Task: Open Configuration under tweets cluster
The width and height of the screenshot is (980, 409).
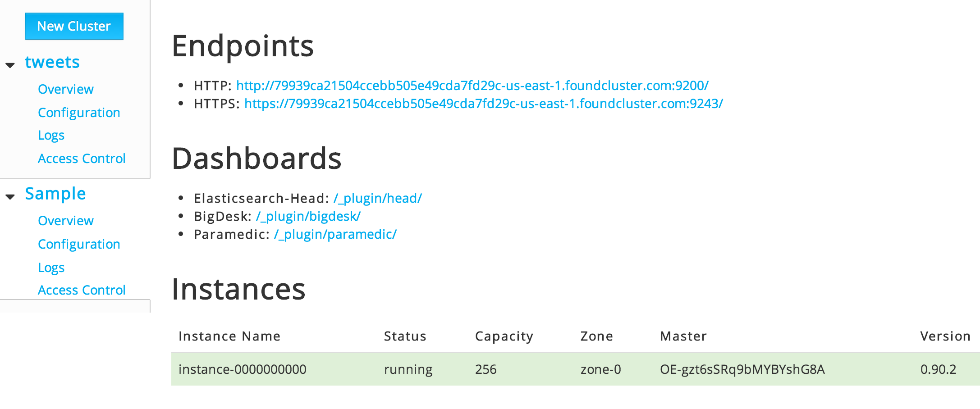Action: [79, 113]
